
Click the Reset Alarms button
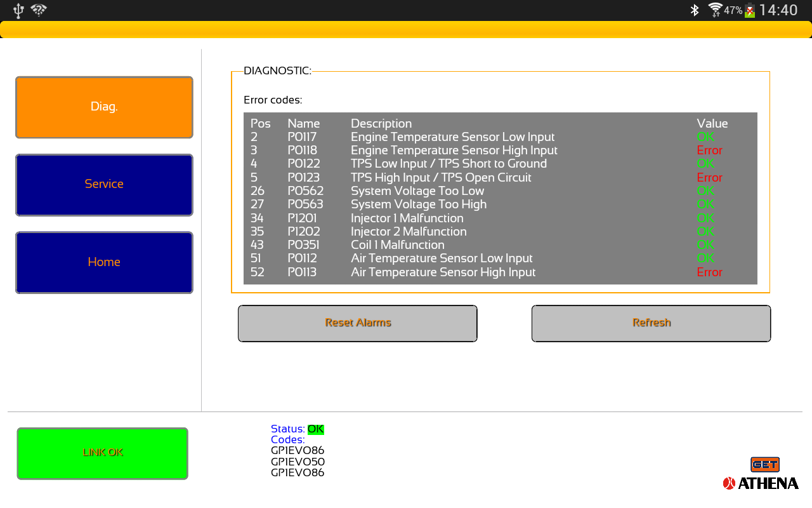(x=358, y=323)
